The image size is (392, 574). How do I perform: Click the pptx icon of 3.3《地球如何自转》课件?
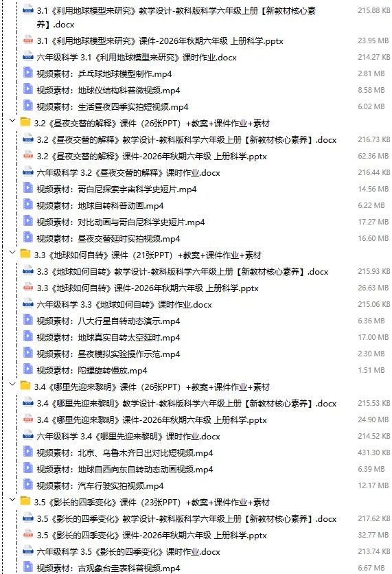pos(28,288)
